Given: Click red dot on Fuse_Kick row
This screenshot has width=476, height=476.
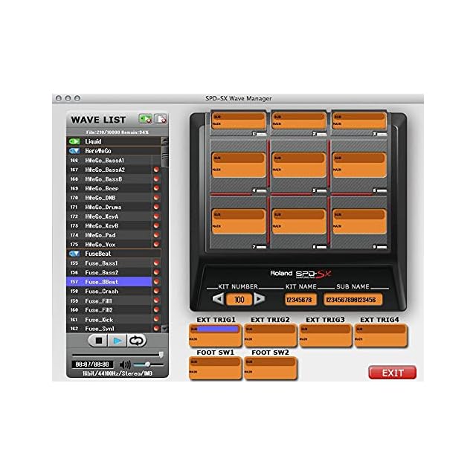Looking at the screenshot, I should pyautogui.click(x=156, y=319).
